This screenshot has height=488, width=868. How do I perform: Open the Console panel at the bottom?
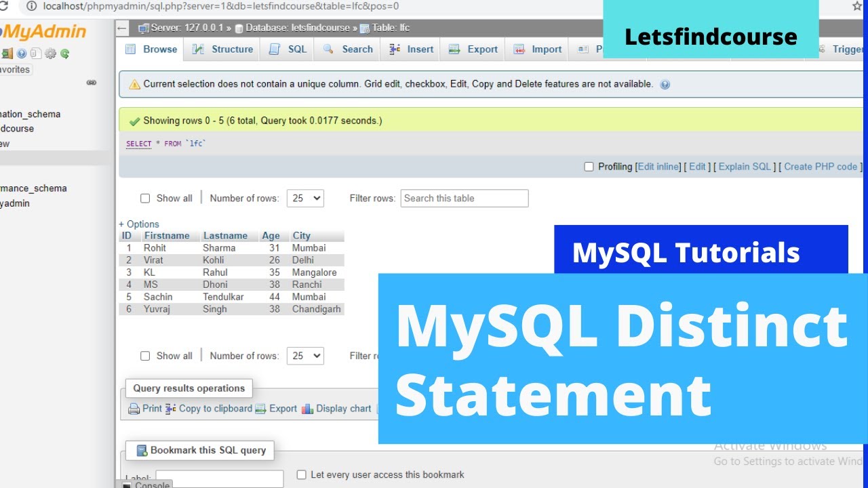click(145, 485)
